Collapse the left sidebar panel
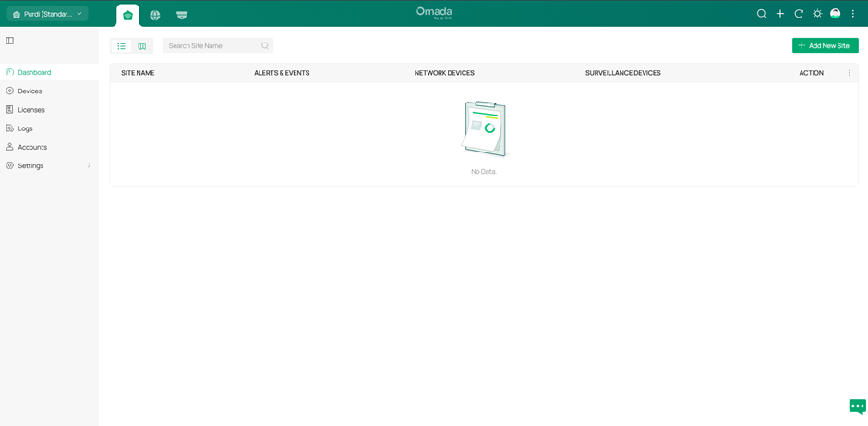The height and width of the screenshot is (426, 868). pos(10,41)
